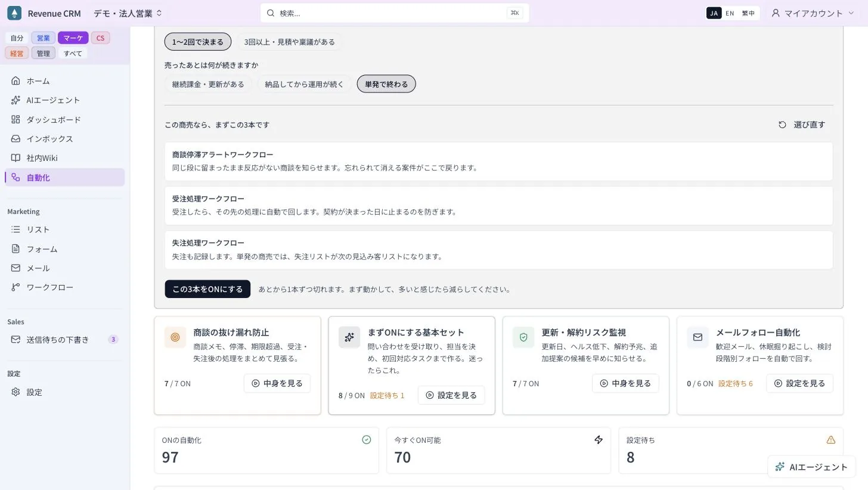Open the デモ・法人営業 workspace dropdown
868x490 pixels.
(x=128, y=13)
